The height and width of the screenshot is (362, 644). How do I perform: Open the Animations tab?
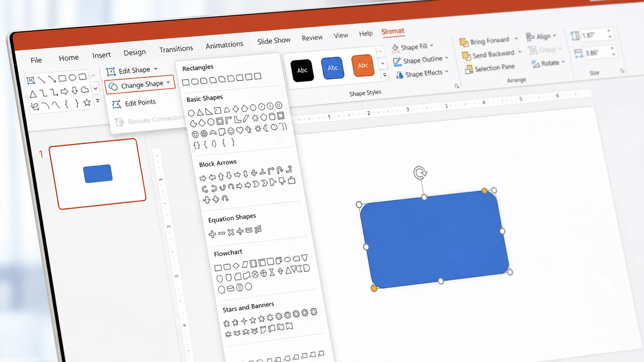coord(224,45)
